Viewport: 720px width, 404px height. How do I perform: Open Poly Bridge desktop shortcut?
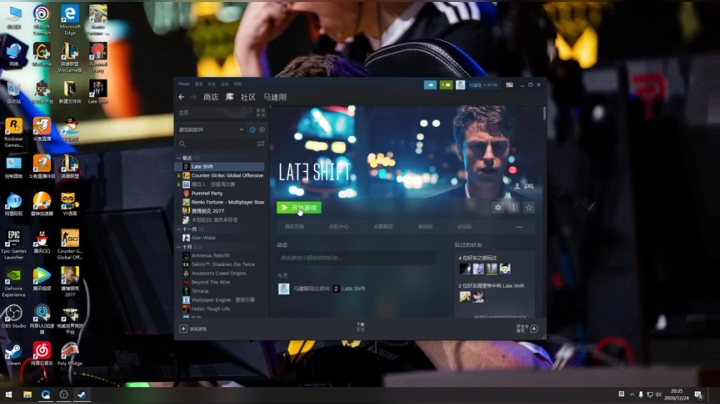(x=70, y=354)
